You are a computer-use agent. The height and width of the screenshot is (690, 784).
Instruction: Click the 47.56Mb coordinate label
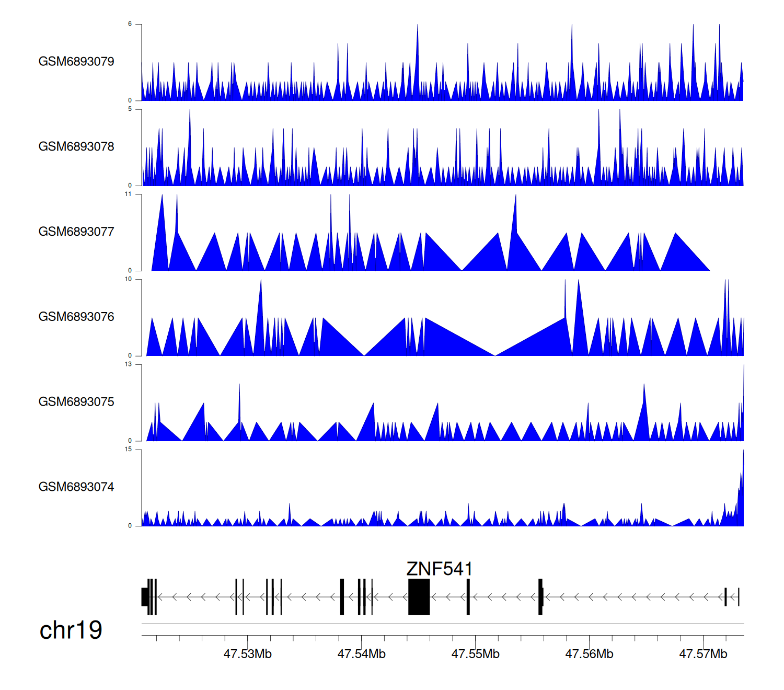click(x=589, y=654)
